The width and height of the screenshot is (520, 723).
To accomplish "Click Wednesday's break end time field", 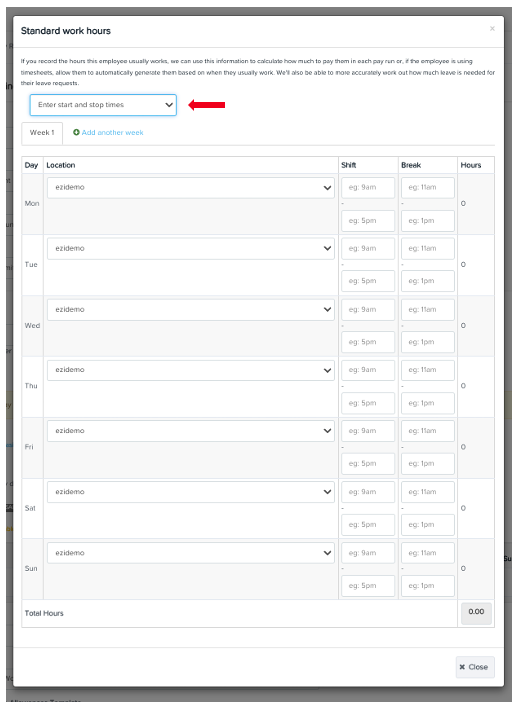I will pyautogui.click(x=428, y=342).
